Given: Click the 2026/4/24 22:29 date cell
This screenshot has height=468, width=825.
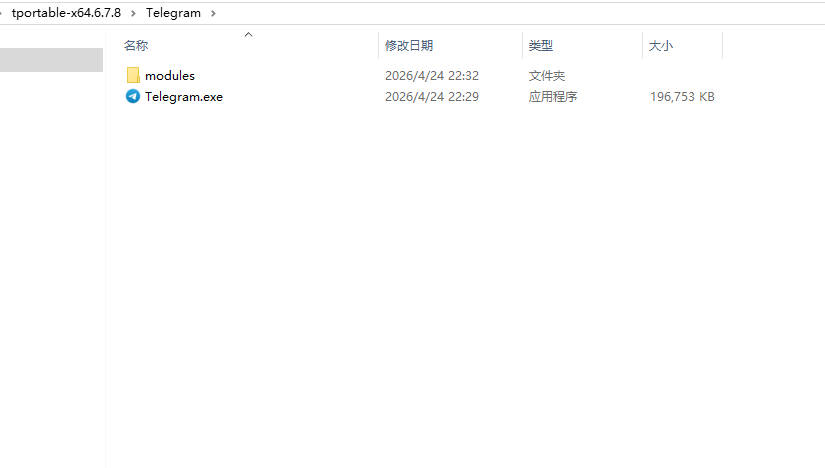Looking at the screenshot, I should point(432,97).
